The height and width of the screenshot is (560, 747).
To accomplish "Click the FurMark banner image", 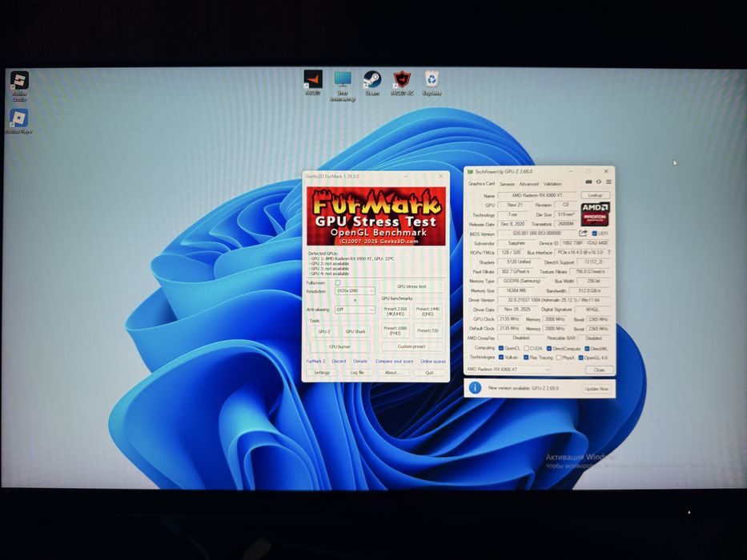I will click(376, 216).
